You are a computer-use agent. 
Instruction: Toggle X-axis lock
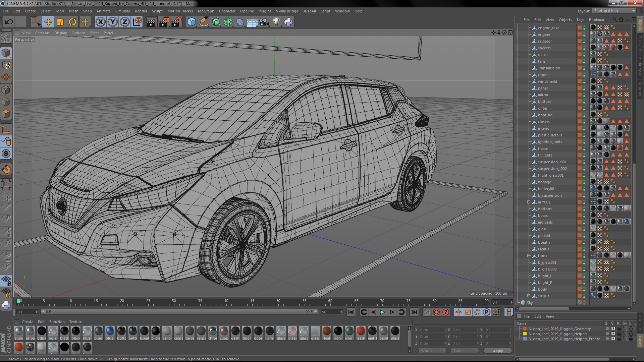101,22
